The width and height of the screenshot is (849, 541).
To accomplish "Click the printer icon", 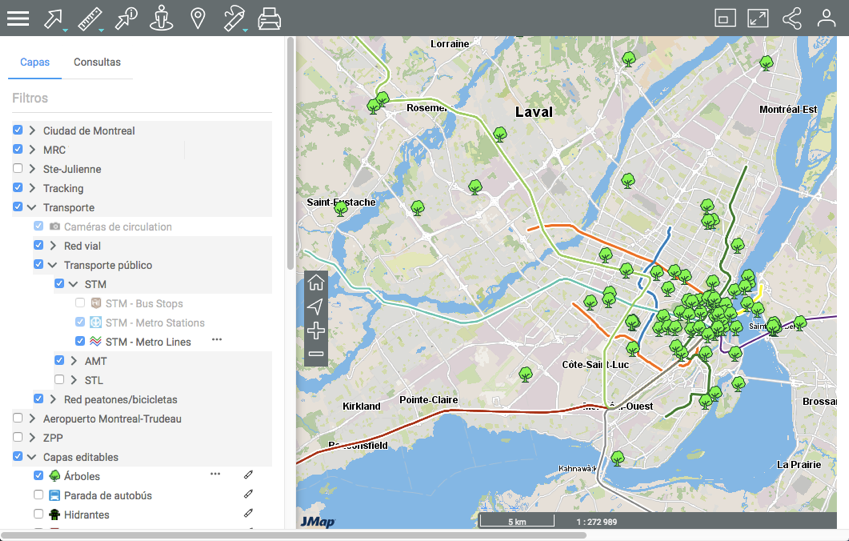I will click(x=269, y=18).
